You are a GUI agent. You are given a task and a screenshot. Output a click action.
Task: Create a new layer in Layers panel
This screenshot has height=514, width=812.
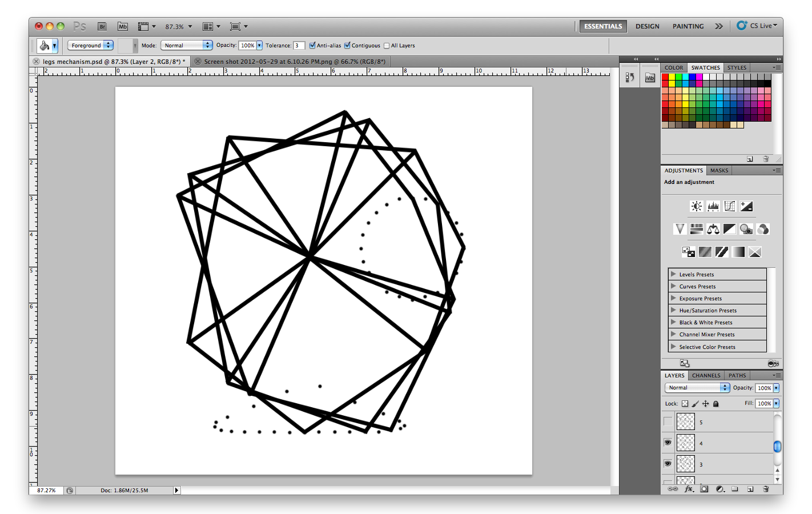coord(750,489)
